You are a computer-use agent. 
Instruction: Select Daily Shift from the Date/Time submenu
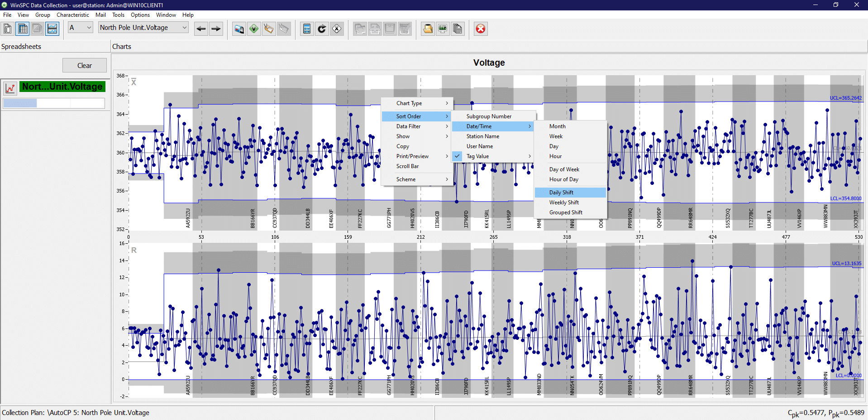point(561,193)
